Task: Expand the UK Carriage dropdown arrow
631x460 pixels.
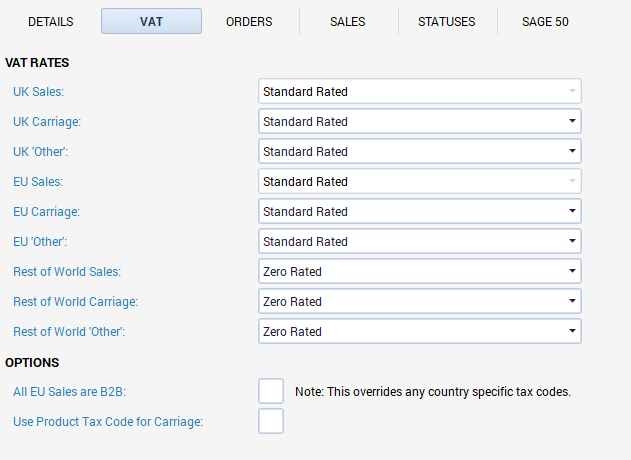Action: [572, 121]
